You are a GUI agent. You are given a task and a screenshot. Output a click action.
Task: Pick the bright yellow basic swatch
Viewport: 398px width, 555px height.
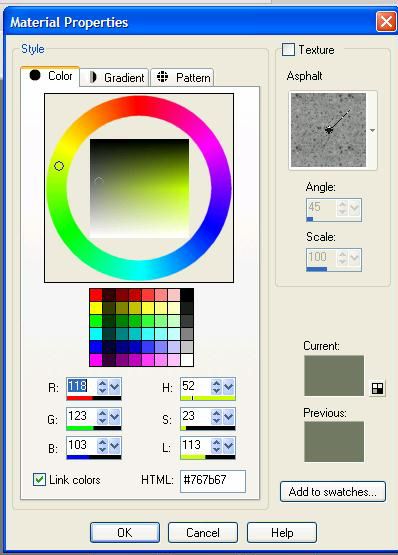point(96,308)
